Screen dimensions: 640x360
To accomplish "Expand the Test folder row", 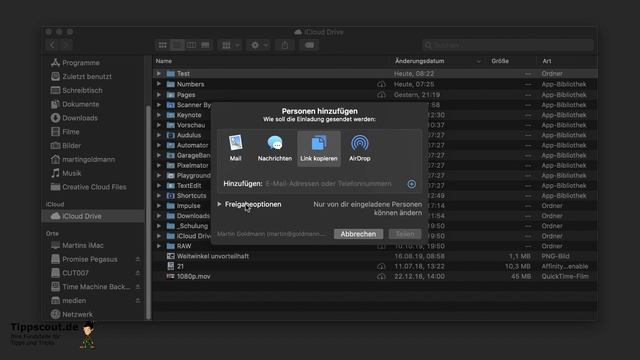I will tap(159, 73).
